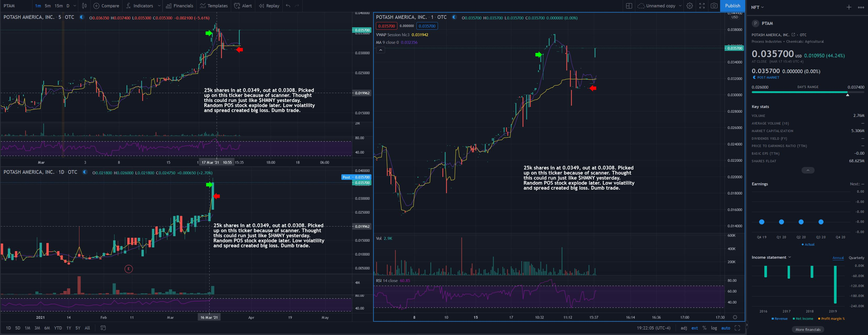Click the blue Publish button
This screenshot has width=868, height=335.
[732, 6]
